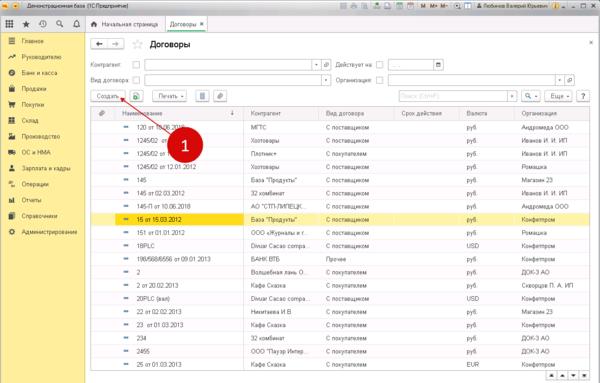This screenshot has height=383, width=600.
Task: Select row 22 от 02.02.2013
Action: 340,312
